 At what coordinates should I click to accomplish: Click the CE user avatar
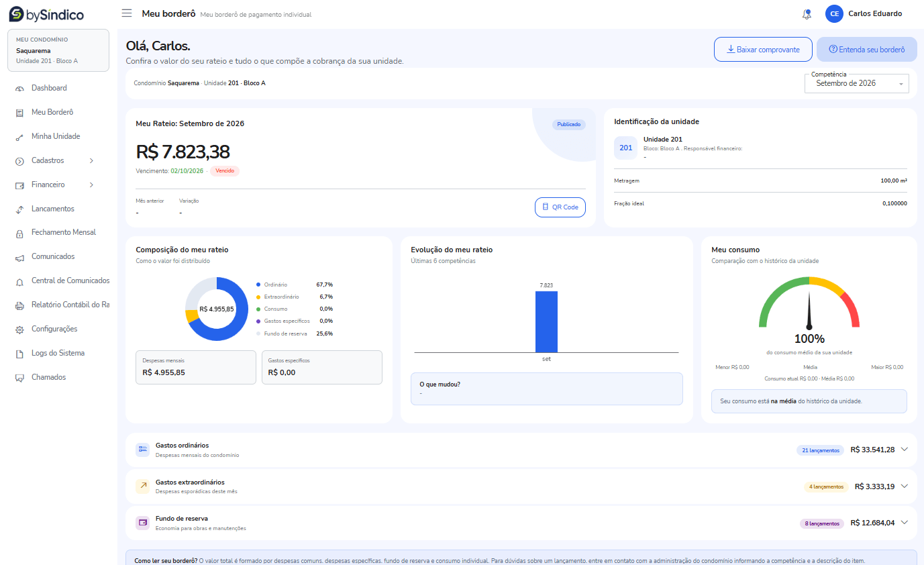click(834, 13)
